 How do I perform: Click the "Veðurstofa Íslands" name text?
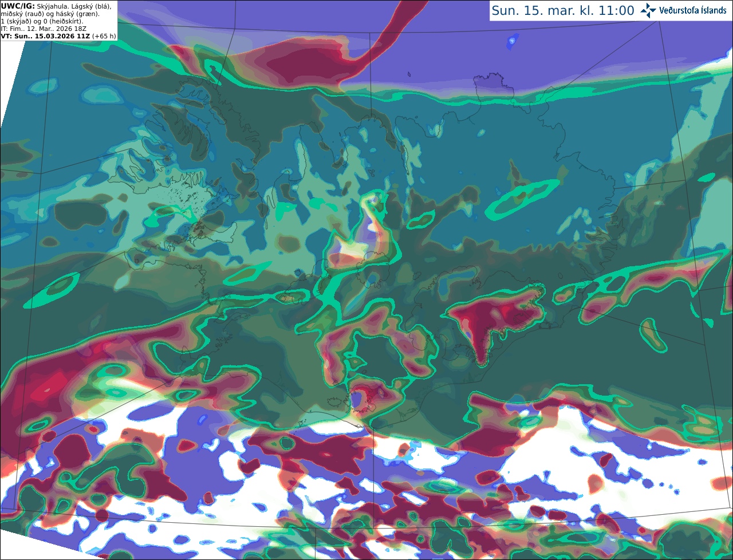[693, 10]
